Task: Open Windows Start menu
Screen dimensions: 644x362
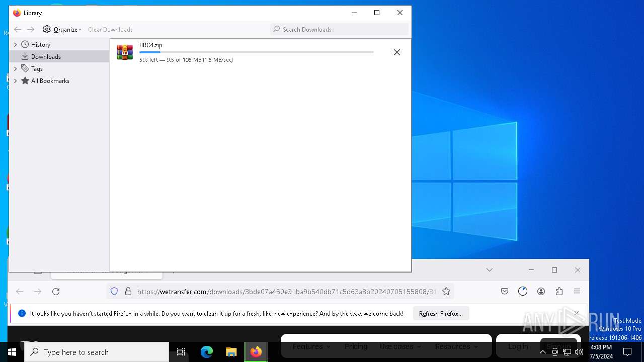Action: (12, 352)
